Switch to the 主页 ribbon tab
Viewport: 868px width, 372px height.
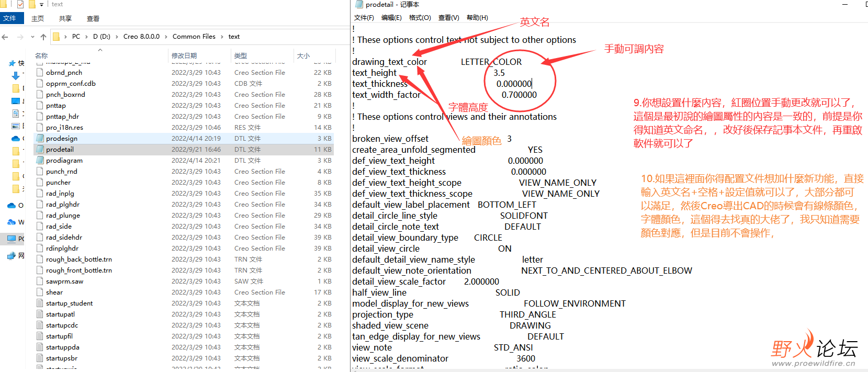[x=38, y=18]
